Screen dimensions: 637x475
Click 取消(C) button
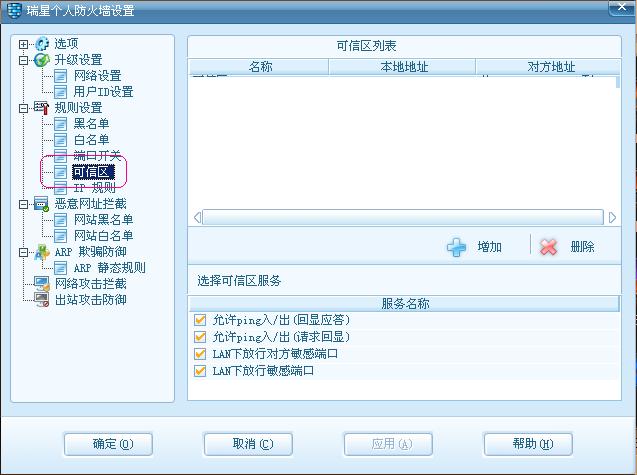click(x=248, y=444)
